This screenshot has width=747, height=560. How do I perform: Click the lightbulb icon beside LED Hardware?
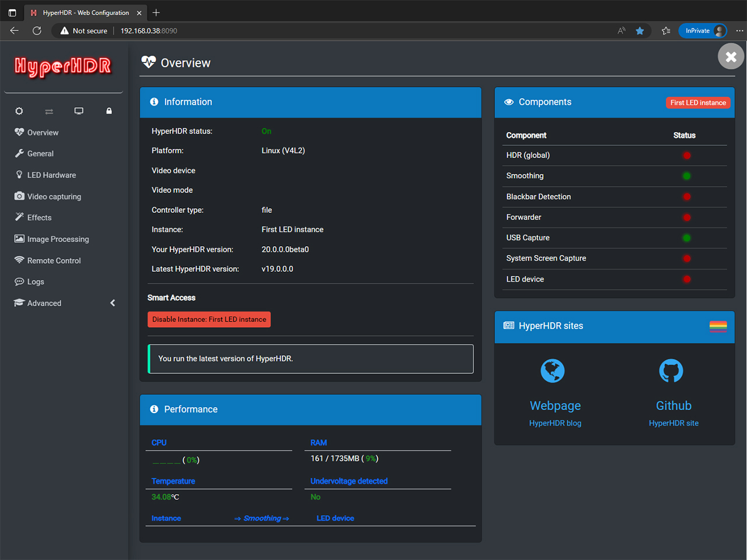pos(19,175)
